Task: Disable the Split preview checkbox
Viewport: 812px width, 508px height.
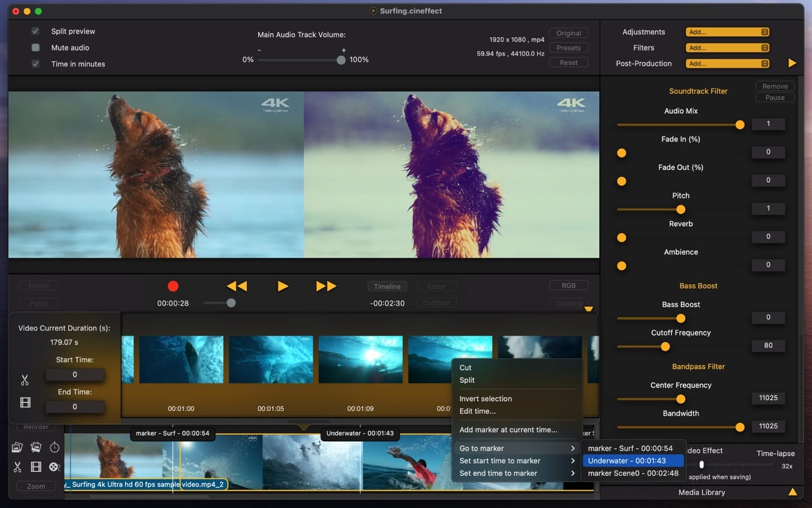Action: tap(36, 31)
